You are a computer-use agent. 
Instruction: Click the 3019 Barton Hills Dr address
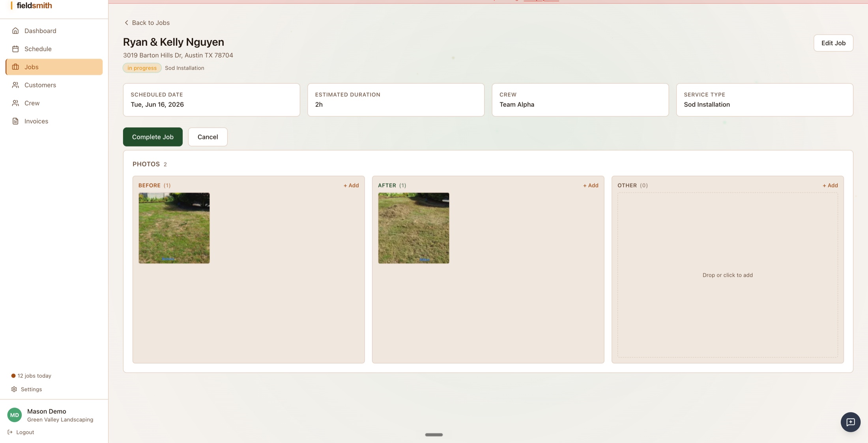point(178,55)
